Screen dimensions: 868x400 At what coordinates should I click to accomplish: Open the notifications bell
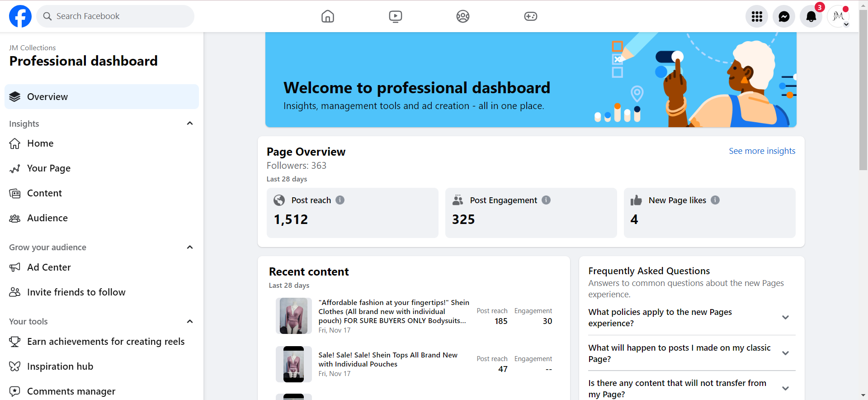click(811, 16)
